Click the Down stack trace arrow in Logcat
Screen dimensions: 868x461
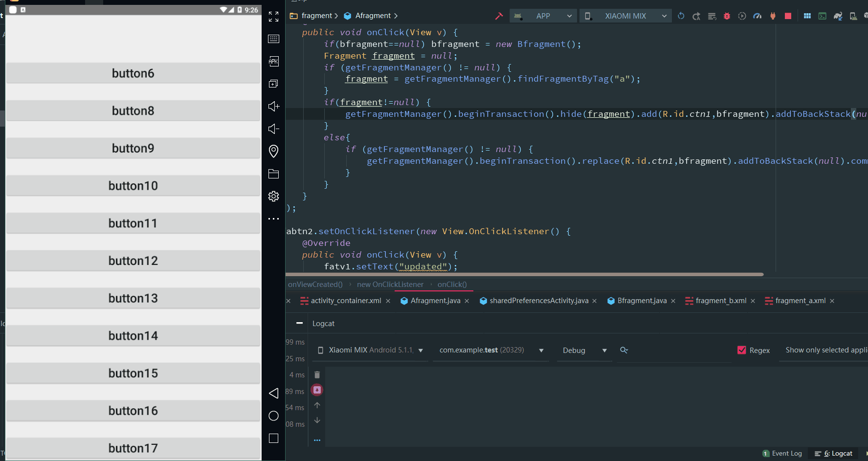click(x=317, y=420)
